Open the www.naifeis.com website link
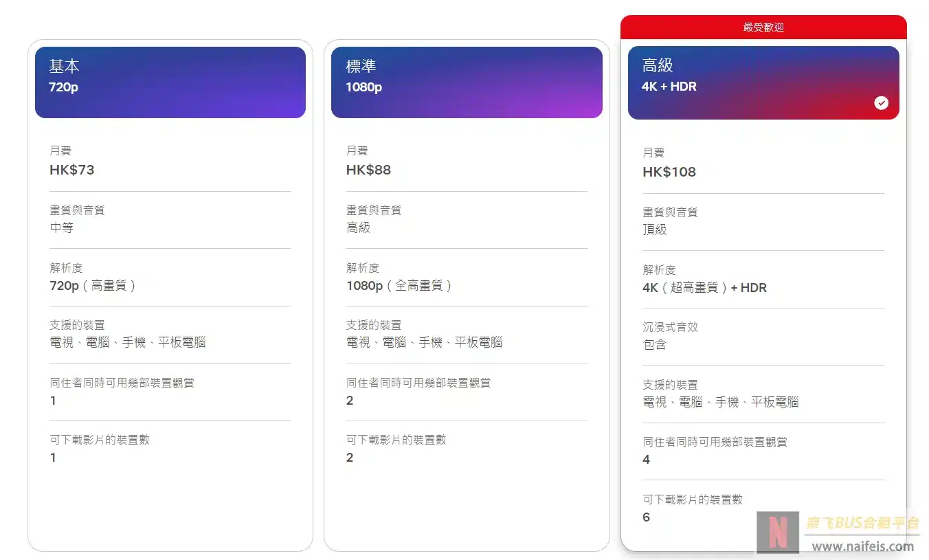The height and width of the screenshot is (560, 929). tap(861, 546)
